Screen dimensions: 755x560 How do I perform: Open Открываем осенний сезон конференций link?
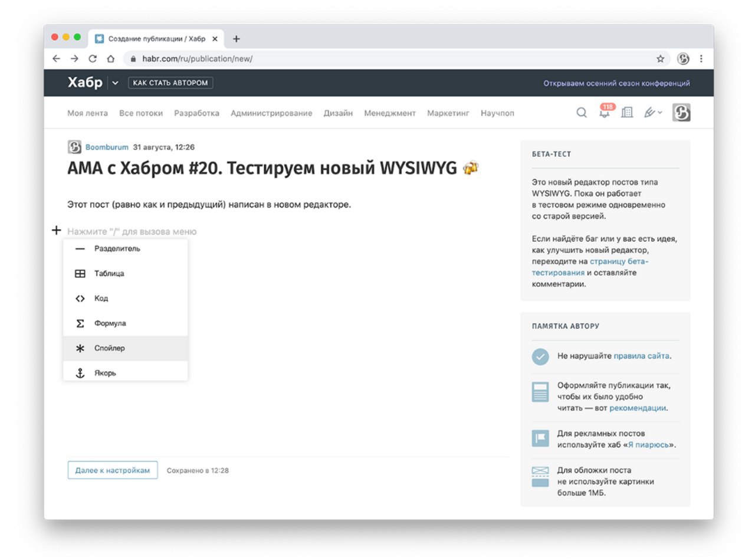[616, 83]
